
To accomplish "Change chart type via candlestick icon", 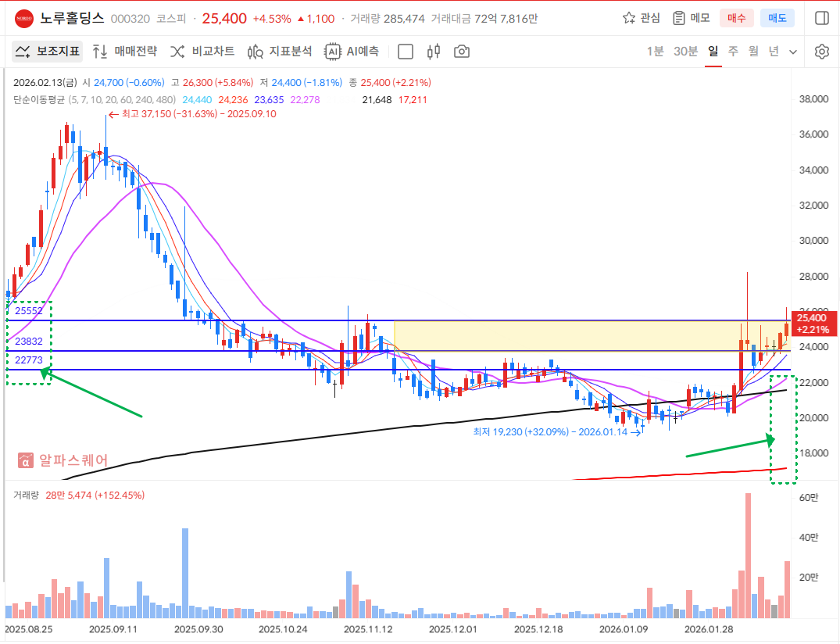I will pos(434,52).
